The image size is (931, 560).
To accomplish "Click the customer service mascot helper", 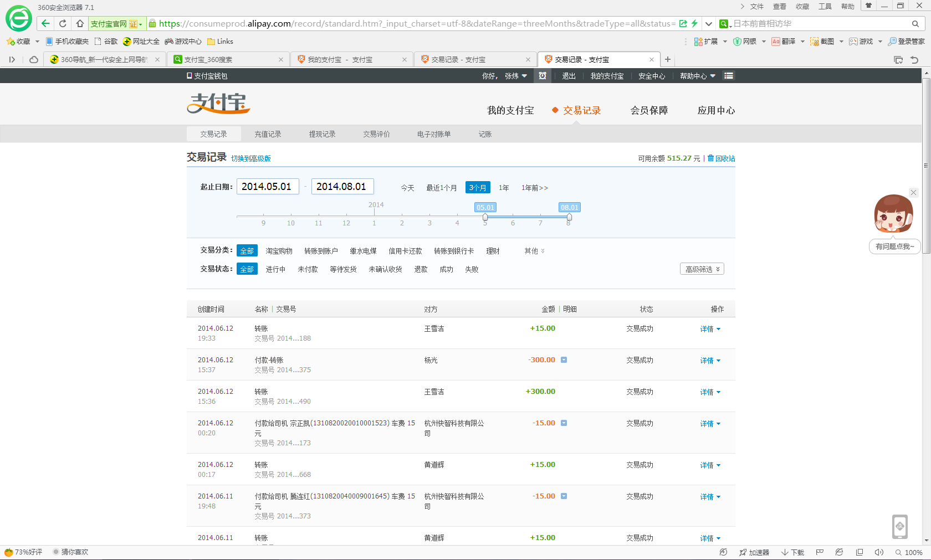I will tap(893, 214).
